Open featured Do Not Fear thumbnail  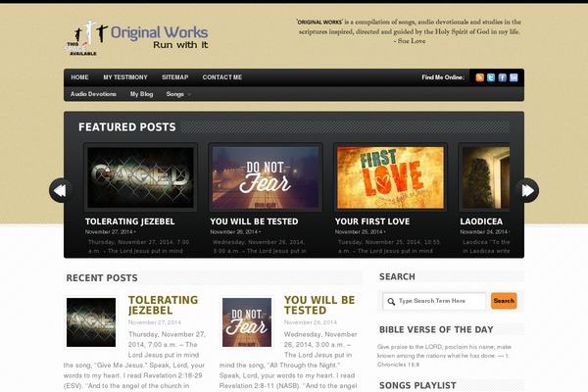point(266,177)
